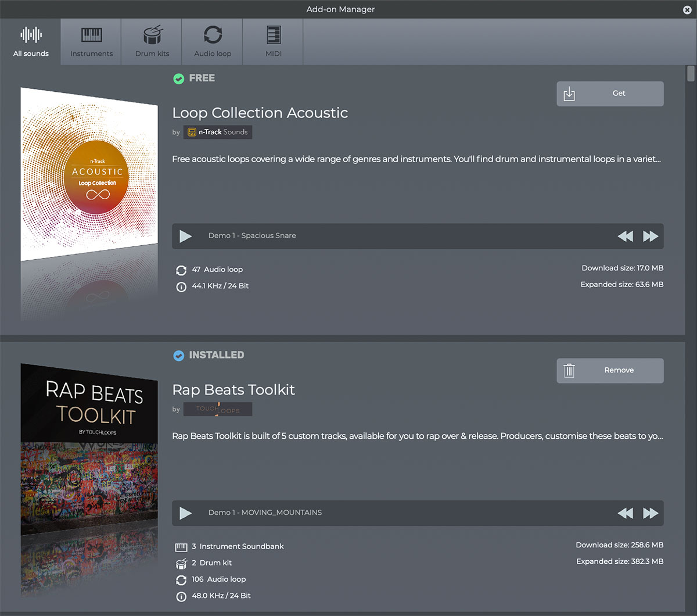Click Get to download Loop Collection Acoustic
Viewport: 697px width, 616px height.
[610, 94]
